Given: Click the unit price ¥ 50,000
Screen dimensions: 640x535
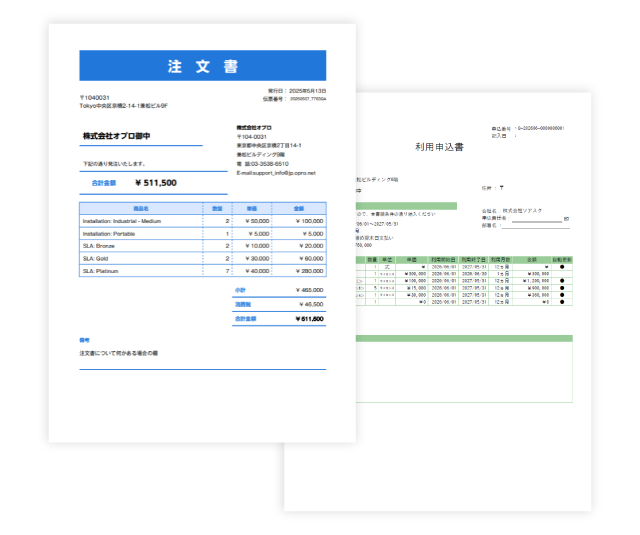Looking at the screenshot, I should click(257, 221).
